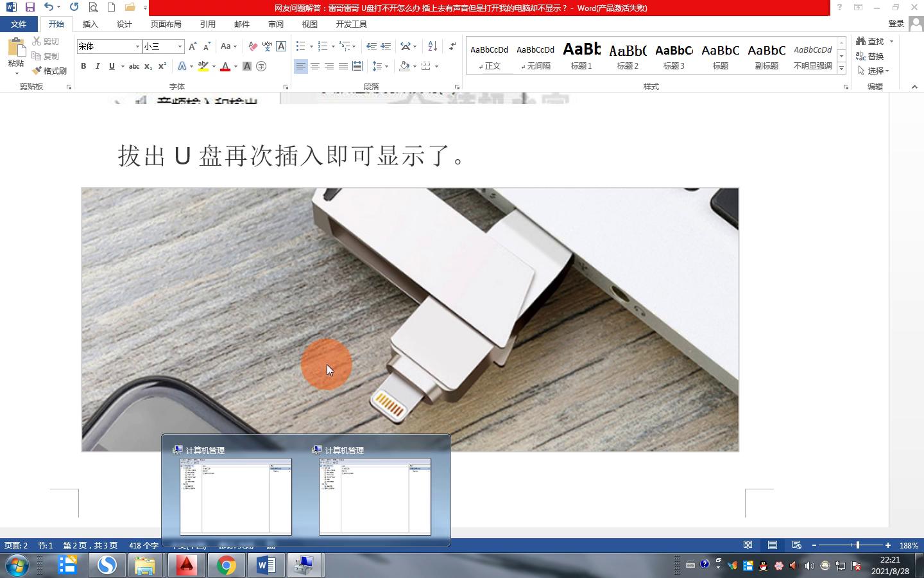Viewport: 924px width, 578px height.
Task: Click the Replace (替换) icon
Action: click(862, 56)
